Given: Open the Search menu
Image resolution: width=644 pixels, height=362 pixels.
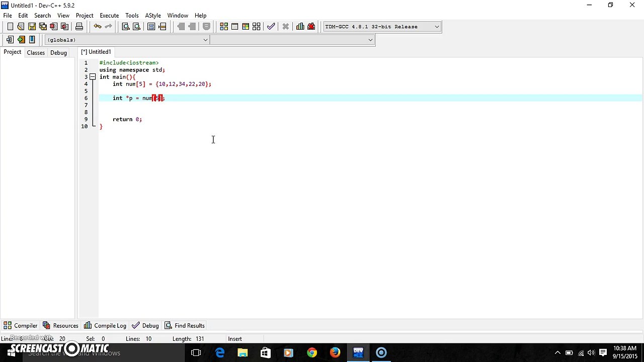Looking at the screenshot, I should [42, 16].
